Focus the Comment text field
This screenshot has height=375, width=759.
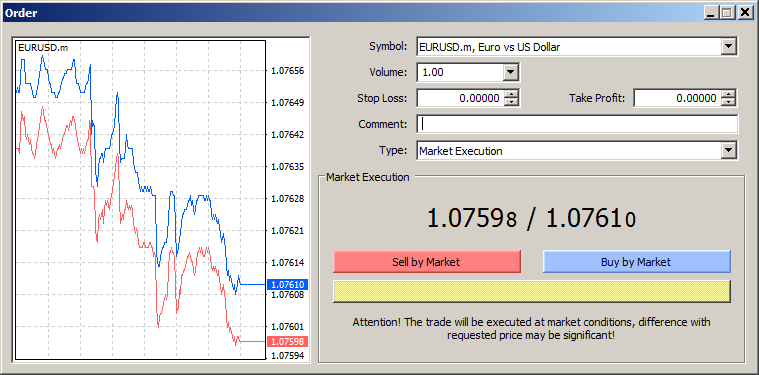[577, 124]
